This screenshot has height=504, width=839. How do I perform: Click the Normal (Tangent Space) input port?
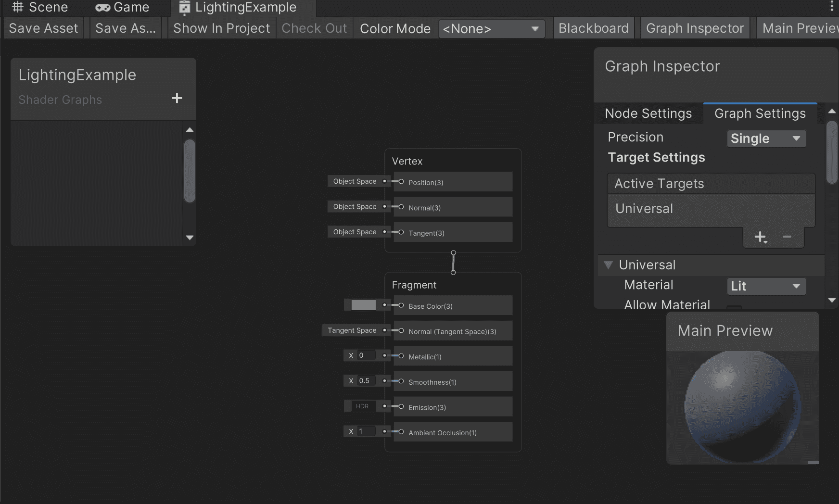coord(401,330)
